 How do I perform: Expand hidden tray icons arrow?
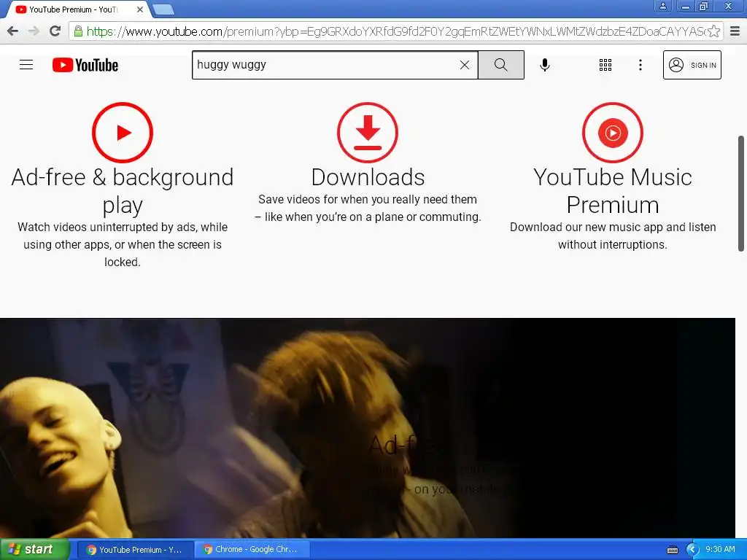coord(692,550)
